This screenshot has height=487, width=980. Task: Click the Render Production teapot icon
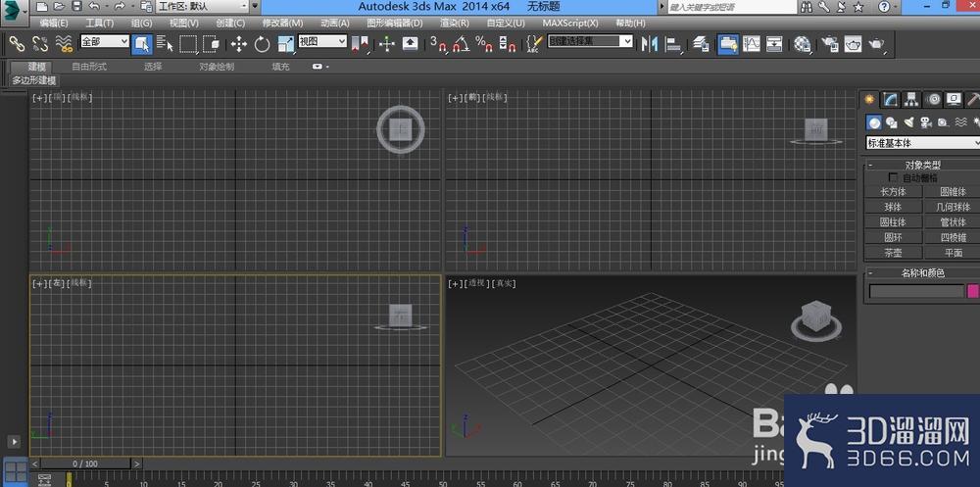point(877,44)
